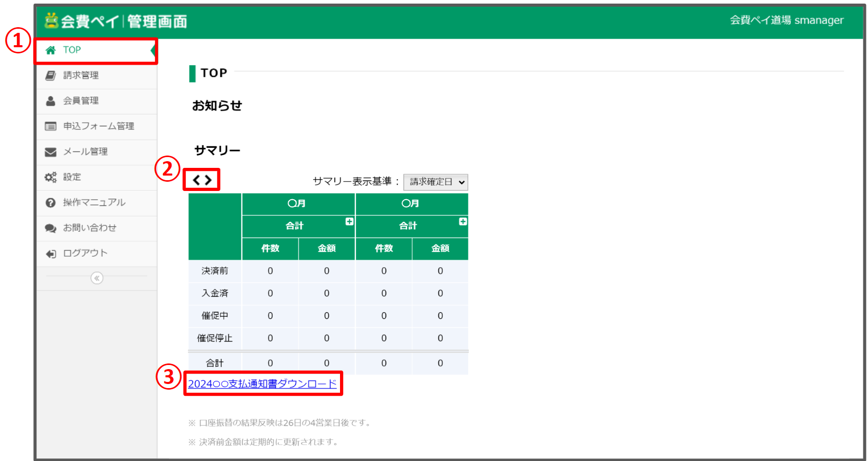Click the home icon beside TOP
This screenshot has width=868, height=461.
point(50,50)
